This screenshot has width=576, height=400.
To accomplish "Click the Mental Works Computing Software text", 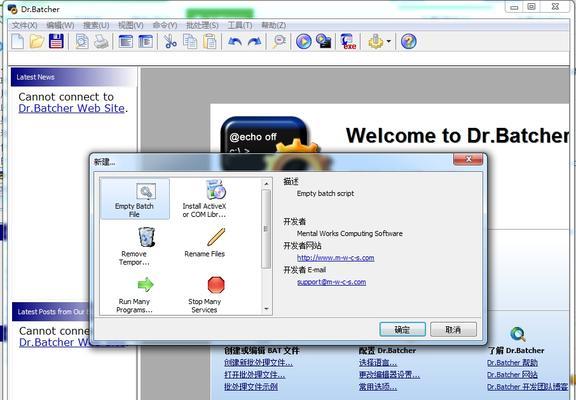I will click(350, 233).
